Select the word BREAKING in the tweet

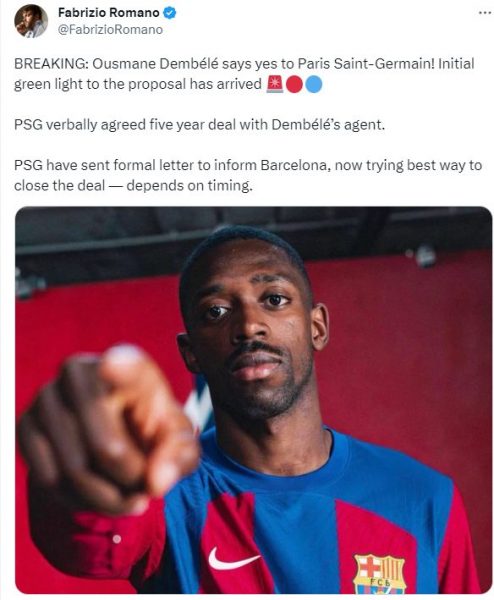(x=51, y=64)
